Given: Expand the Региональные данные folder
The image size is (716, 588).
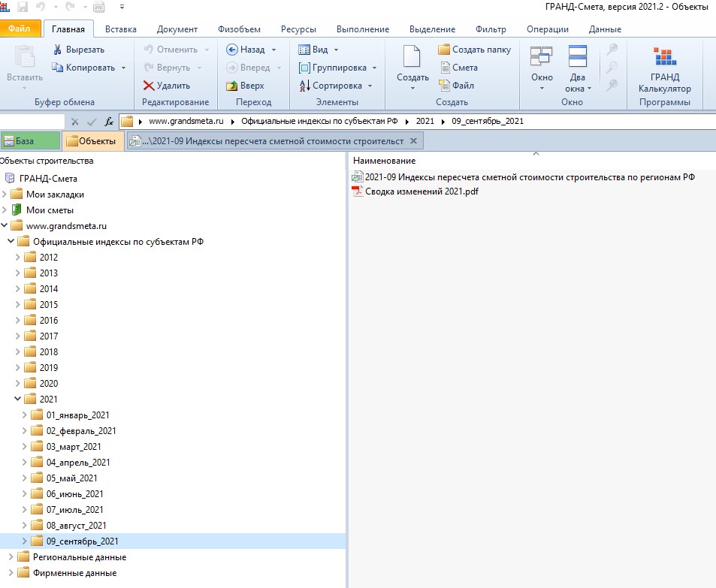Looking at the screenshot, I should point(11,557).
